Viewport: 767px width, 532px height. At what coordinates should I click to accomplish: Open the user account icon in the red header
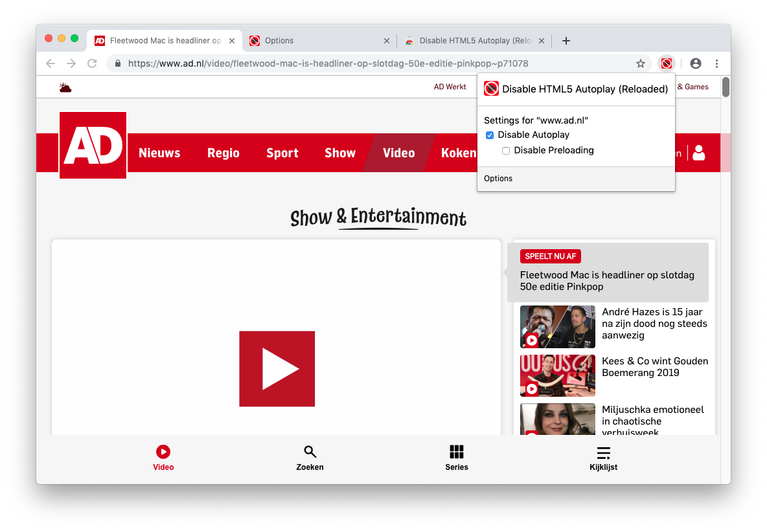pyautogui.click(x=698, y=153)
